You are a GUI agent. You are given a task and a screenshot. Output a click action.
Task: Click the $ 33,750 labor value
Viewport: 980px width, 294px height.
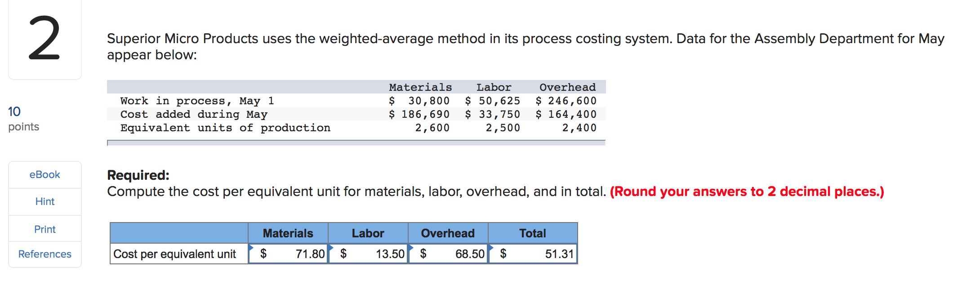click(x=493, y=114)
